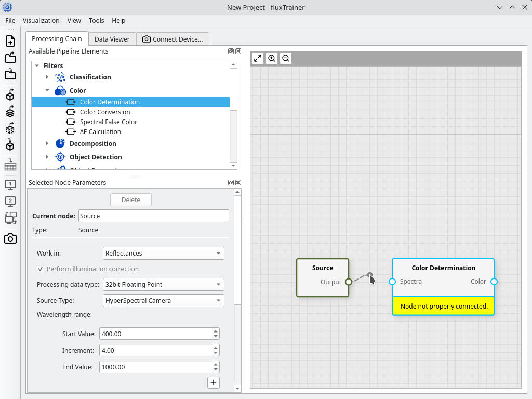Open the Source Type dropdown
Viewport: 532px width, 399px height.
pos(163,301)
